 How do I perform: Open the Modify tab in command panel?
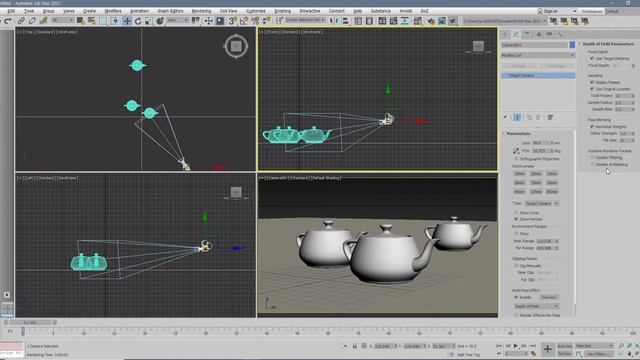pos(516,34)
